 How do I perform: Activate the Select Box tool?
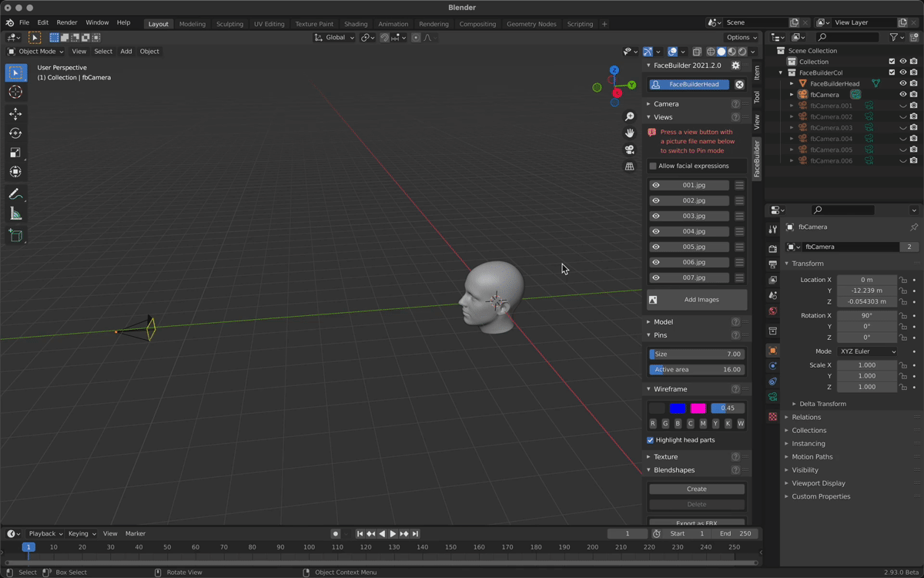[15, 72]
